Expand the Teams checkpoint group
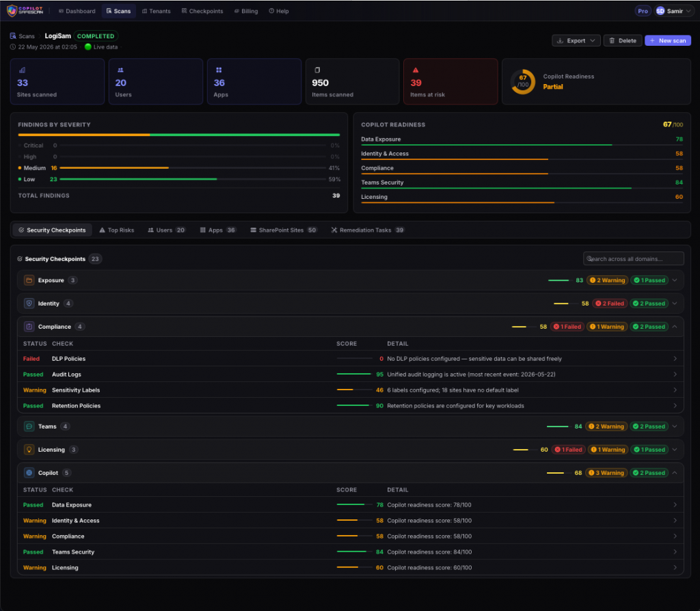 point(675,426)
